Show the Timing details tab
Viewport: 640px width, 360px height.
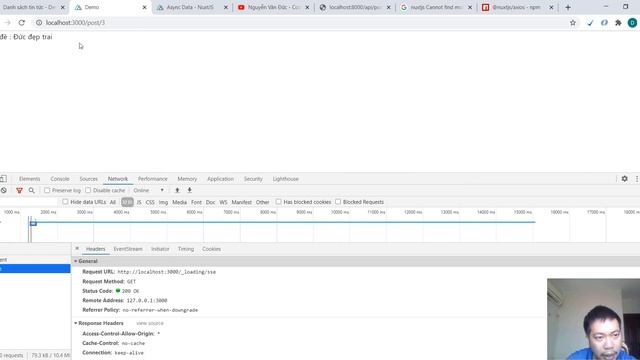pyautogui.click(x=186, y=249)
